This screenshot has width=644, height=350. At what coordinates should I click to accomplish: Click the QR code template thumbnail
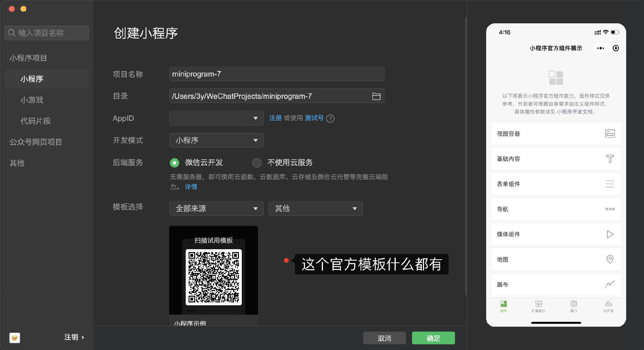click(214, 270)
